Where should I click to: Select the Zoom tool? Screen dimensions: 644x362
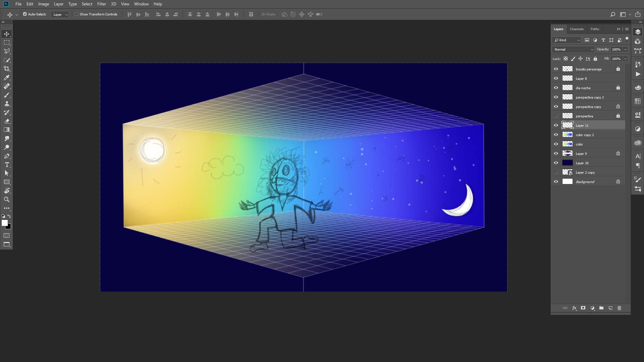tap(7, 199)
